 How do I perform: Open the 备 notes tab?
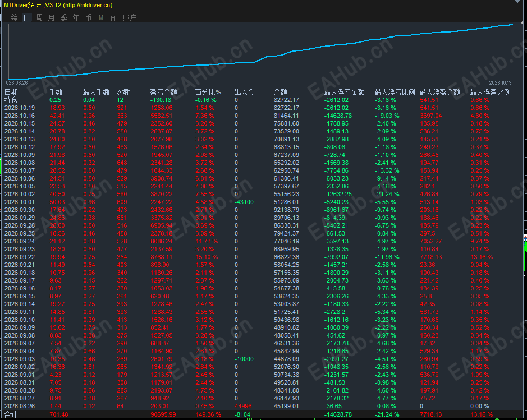point(113,17)
